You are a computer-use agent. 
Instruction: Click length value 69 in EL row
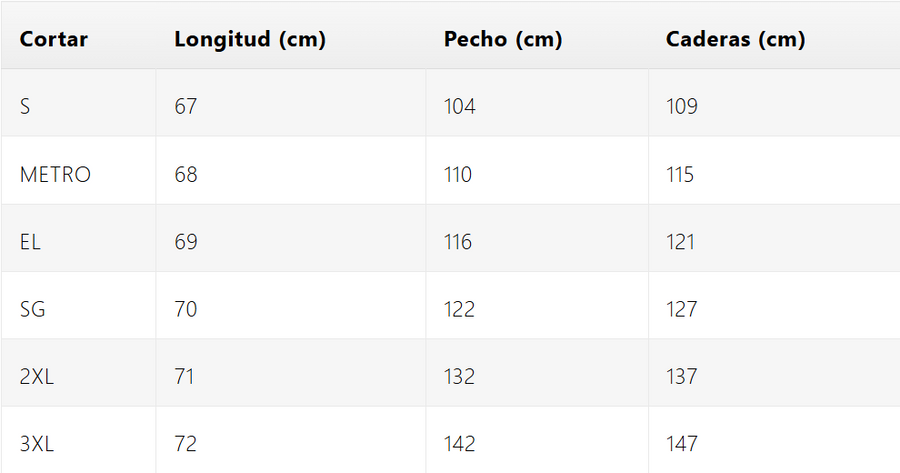[x=186, y=242]
